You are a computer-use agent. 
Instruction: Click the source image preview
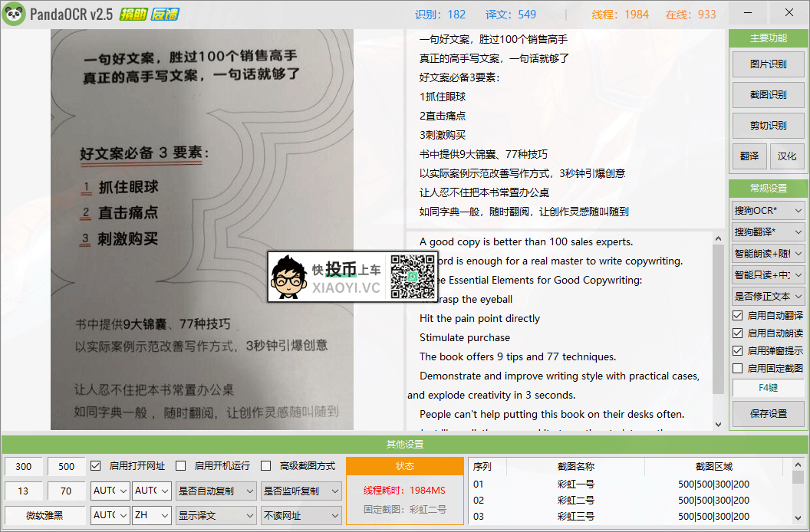point(202,229)
